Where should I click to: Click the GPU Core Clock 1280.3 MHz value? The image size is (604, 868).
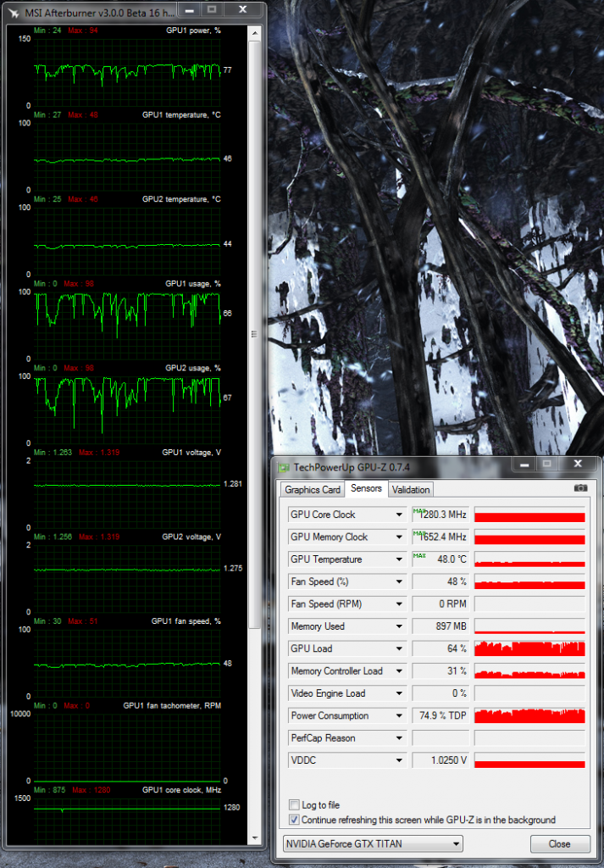[441, 515]
